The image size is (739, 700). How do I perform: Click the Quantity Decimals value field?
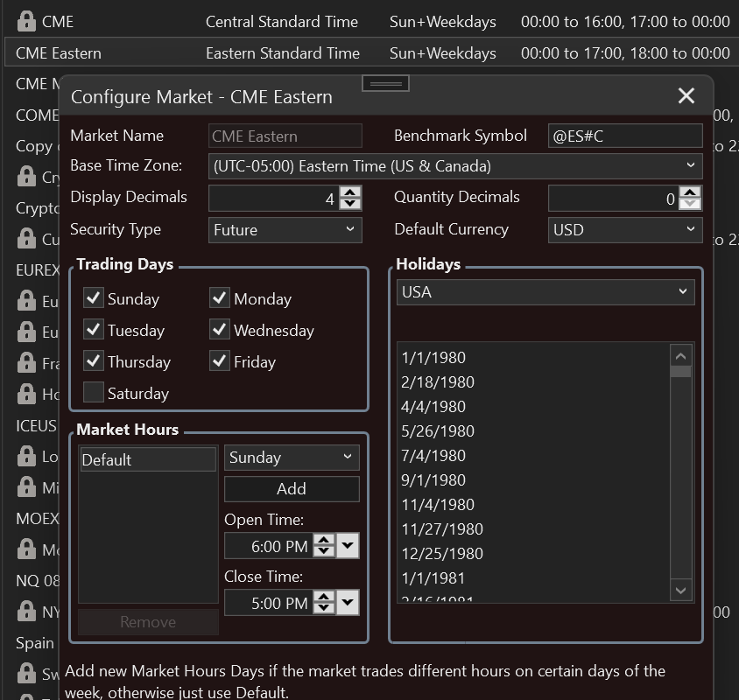(614, 198)
